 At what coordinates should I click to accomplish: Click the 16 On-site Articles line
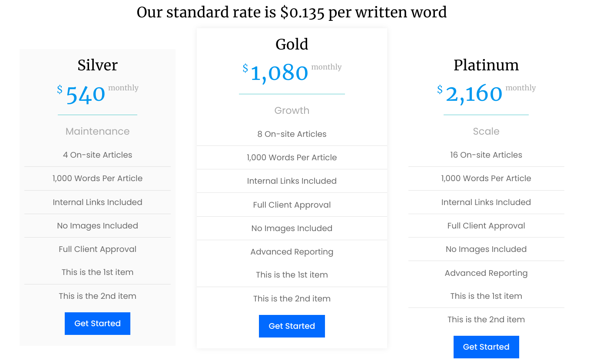point(486,155)
